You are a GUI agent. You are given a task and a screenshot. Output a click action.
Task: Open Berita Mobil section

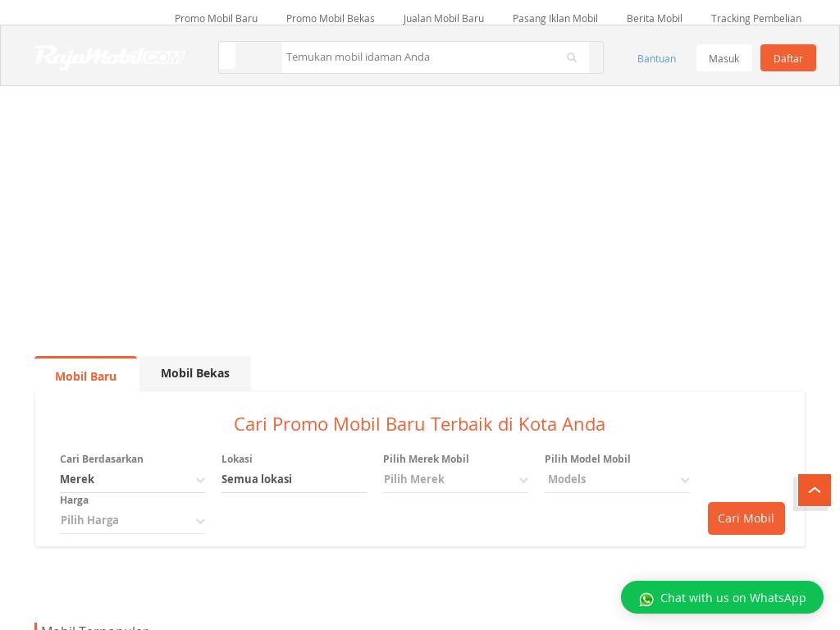[654, 18]
